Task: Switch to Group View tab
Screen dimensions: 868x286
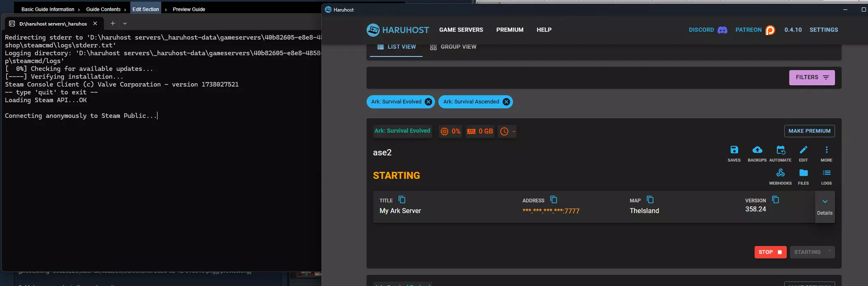Action: (x=453, y=47)
